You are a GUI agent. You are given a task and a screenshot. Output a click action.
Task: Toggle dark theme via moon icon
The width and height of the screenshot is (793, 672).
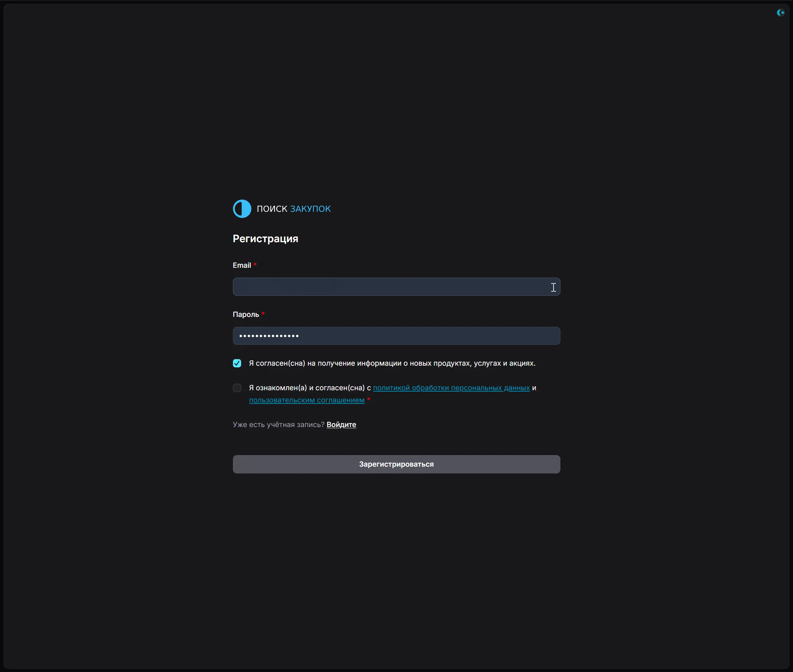click(x=780, y=13)
